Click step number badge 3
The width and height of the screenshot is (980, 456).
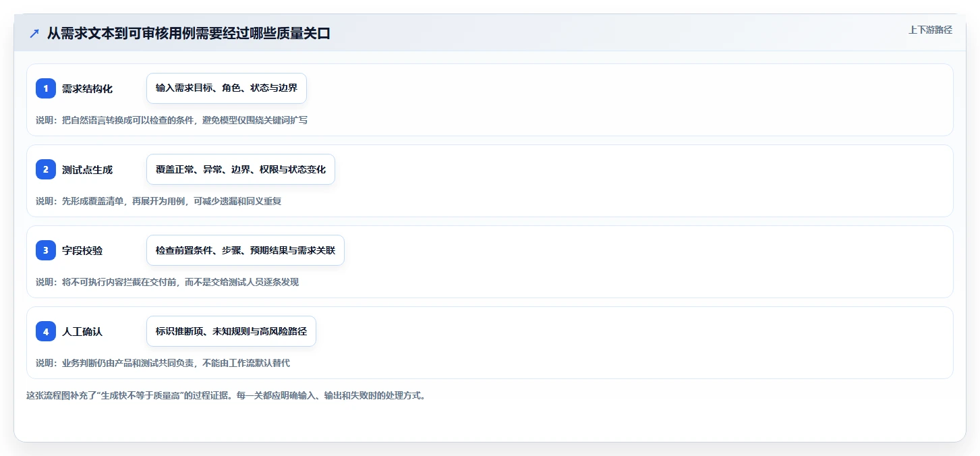coord(46,250)
